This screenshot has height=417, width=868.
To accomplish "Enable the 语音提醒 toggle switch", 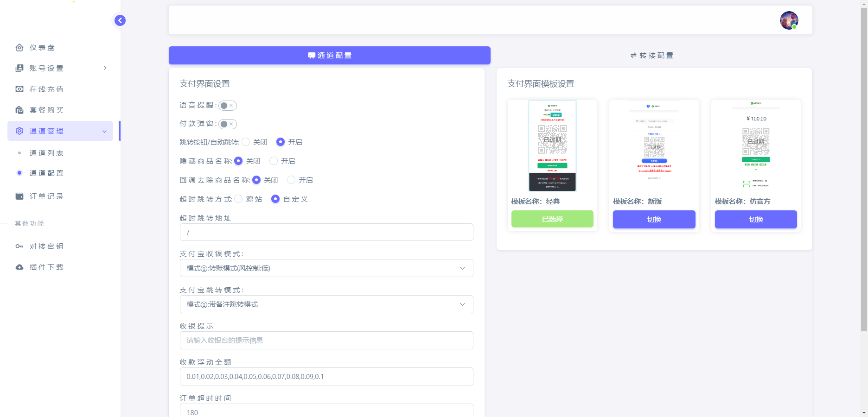I will click(x=227, y=105).
